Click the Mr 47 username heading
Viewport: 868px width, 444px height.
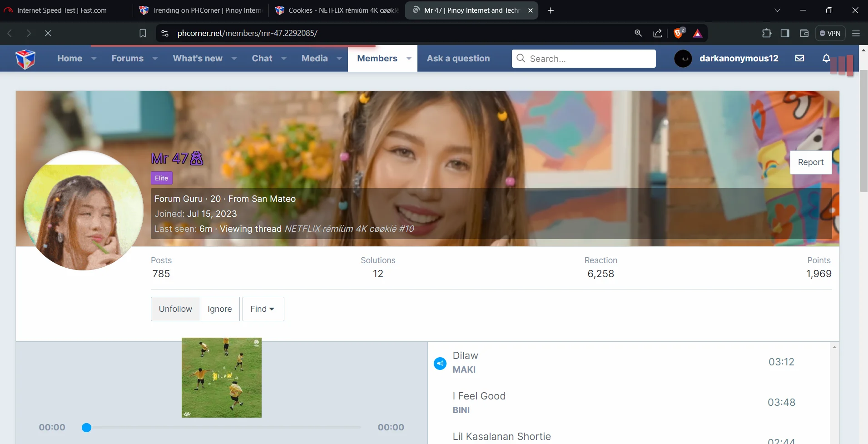pos(177,158)
